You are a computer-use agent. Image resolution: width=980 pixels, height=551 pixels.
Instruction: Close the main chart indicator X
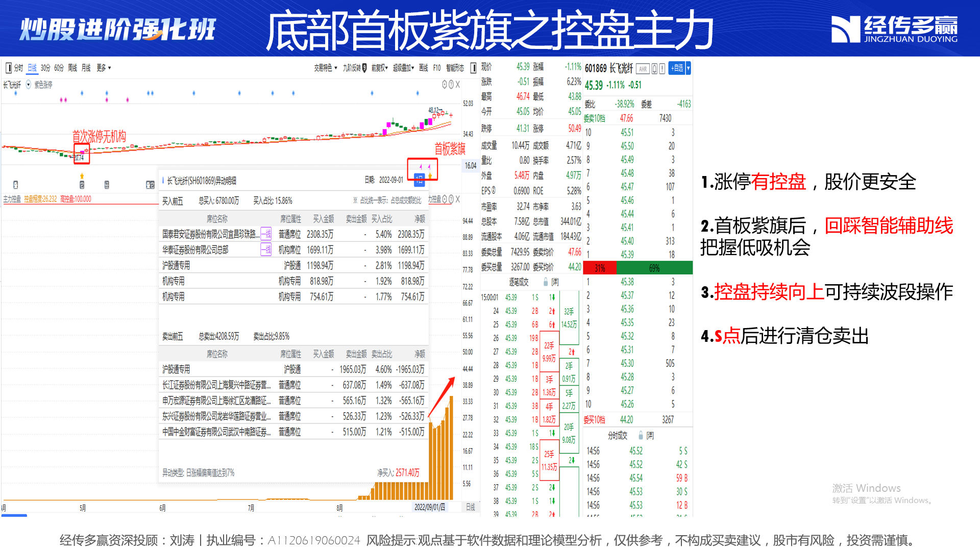coord(457,85)
